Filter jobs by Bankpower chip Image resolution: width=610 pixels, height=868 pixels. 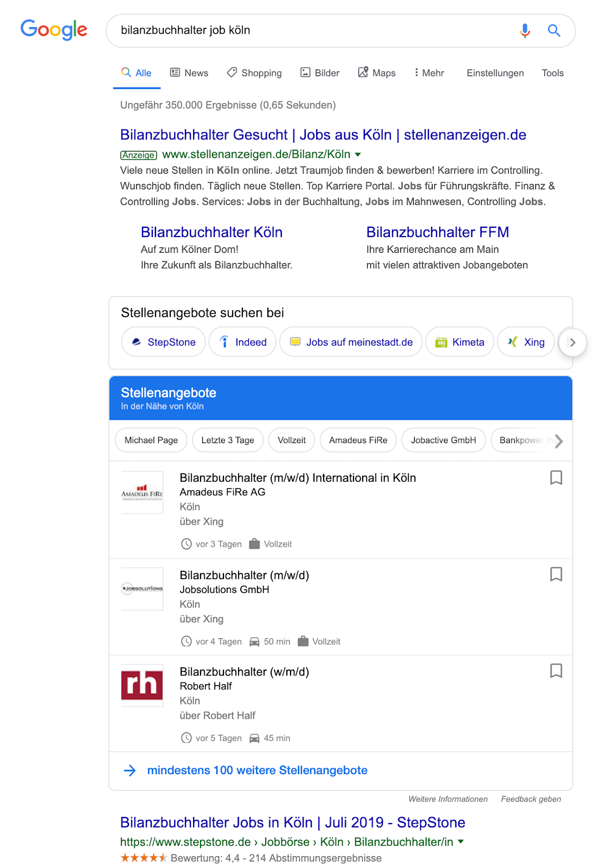(521, 440)
